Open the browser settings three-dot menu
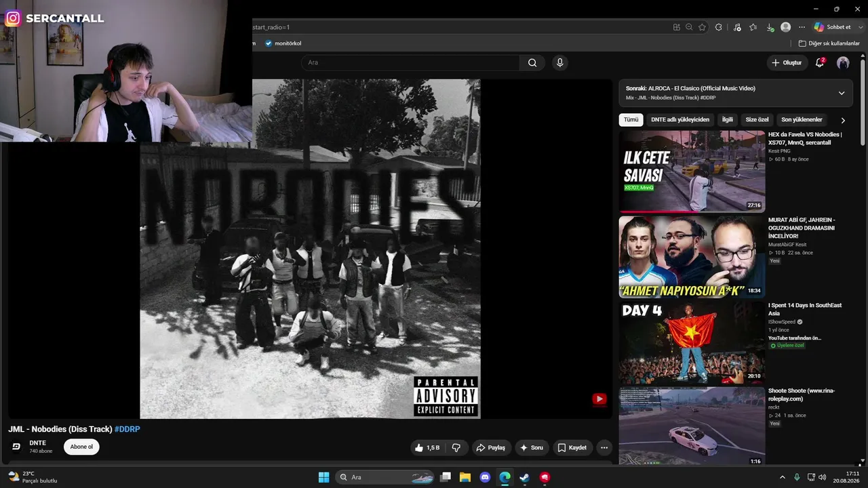 click(x=802, y=27)
